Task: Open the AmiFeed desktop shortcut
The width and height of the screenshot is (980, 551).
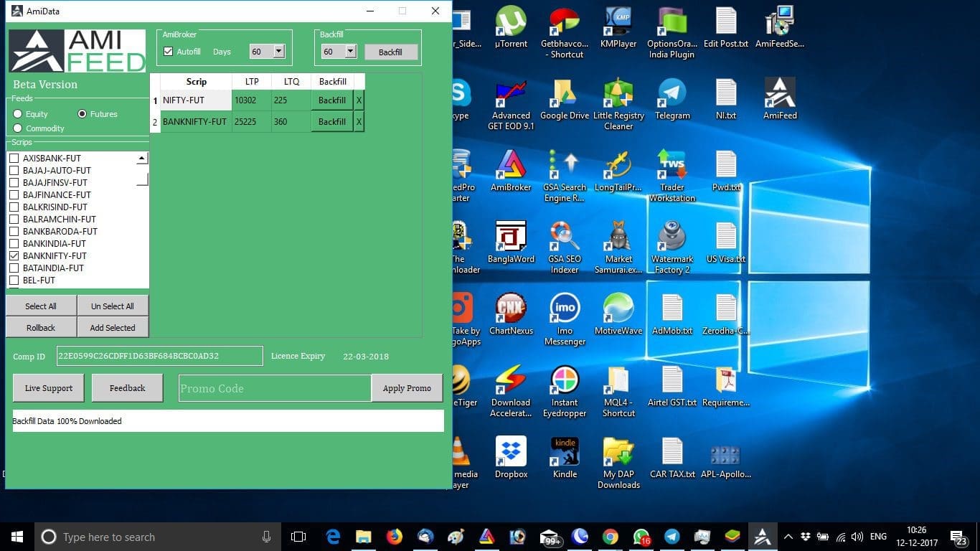Action: [x=780, y=99]
